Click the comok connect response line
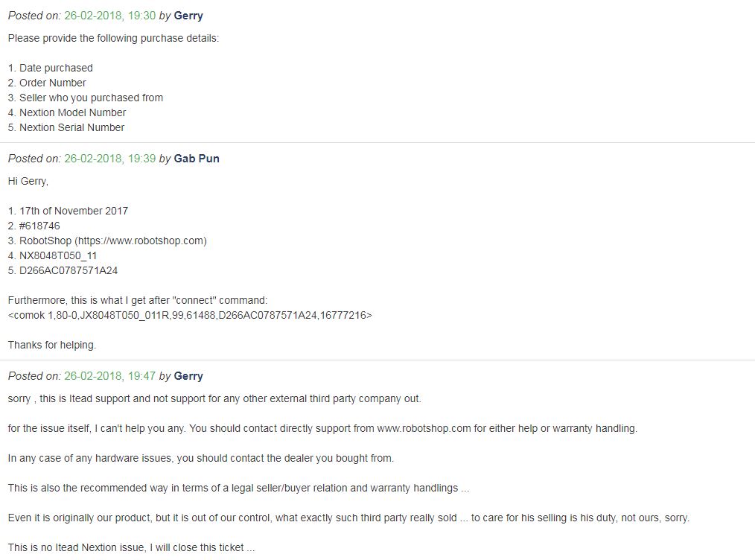 pos(190,316)
